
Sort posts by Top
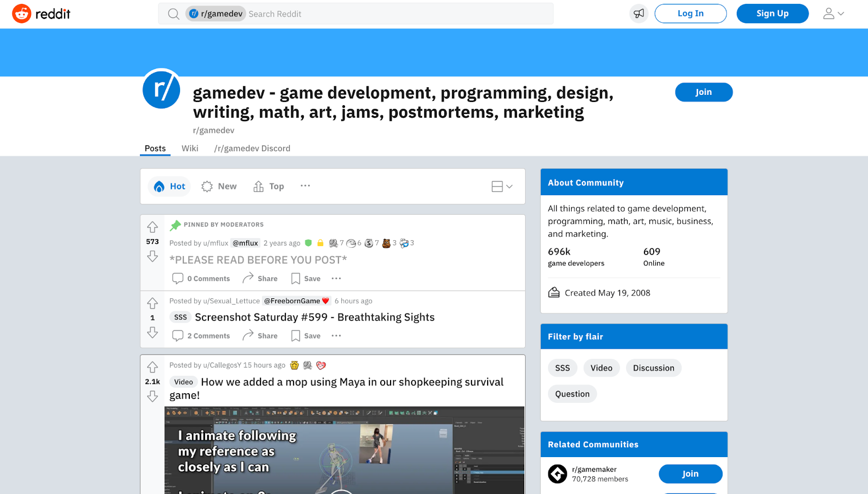tap(269, 187)
